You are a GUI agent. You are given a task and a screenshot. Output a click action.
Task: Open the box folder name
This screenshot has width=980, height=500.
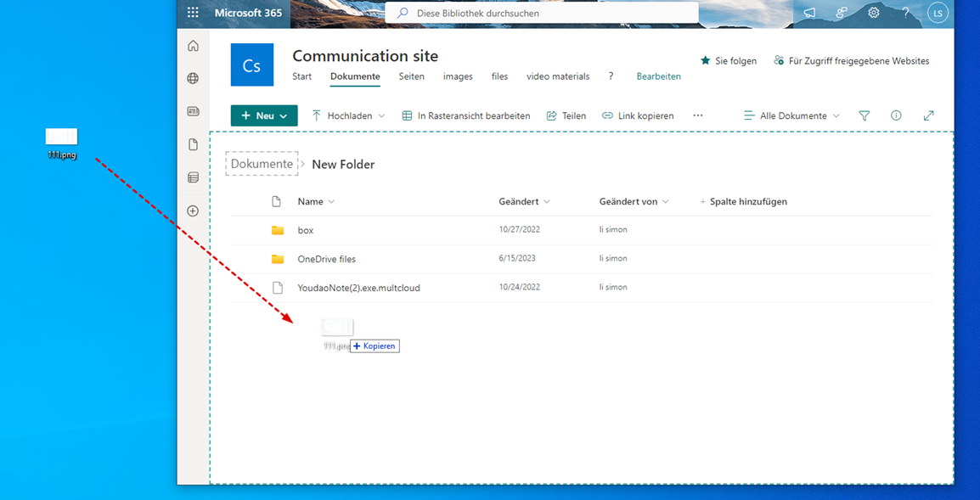(306, 230)
